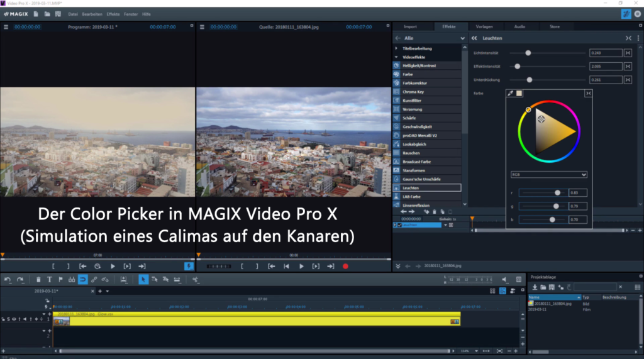Open the dropdown arrow next to add-tab plus
Image resolution: width=644 pixels, height=359 pixels.
(x=108, y=291)
